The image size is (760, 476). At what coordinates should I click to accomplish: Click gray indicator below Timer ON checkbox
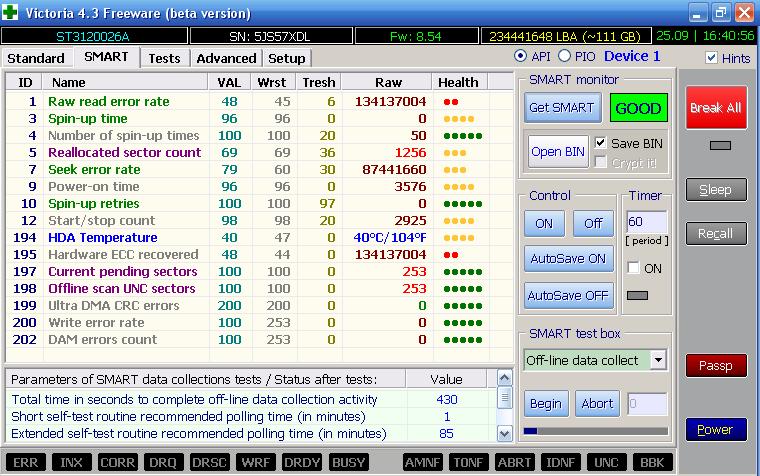point(637,295)
